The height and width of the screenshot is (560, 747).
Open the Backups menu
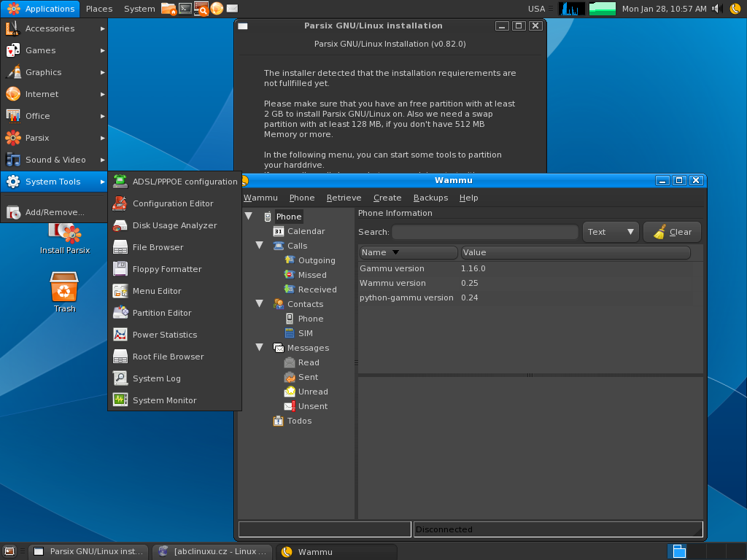pyautogui.click(x=430, y=198)
